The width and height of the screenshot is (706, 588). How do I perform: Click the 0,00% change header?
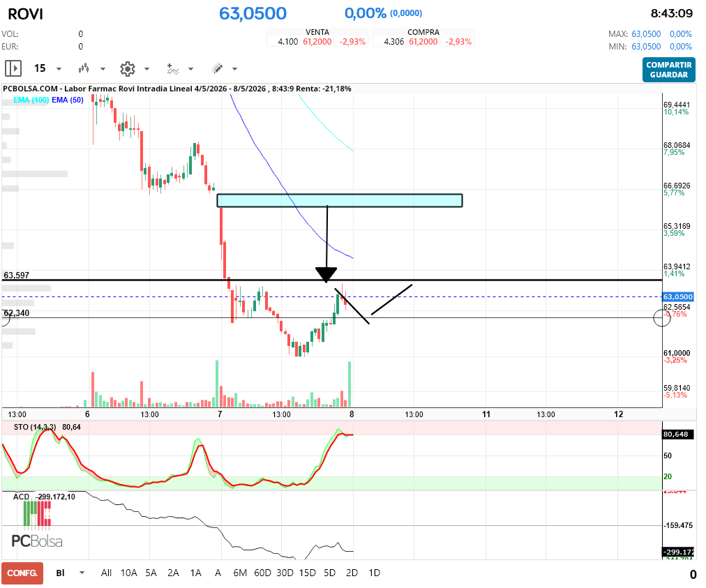pyautogui.click(x=365, y=13)
